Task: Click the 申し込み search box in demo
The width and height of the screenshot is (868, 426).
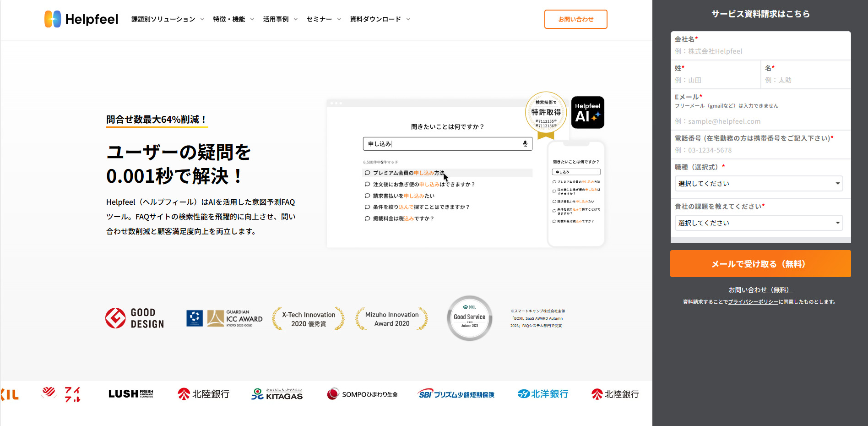Action: point(447,144)
